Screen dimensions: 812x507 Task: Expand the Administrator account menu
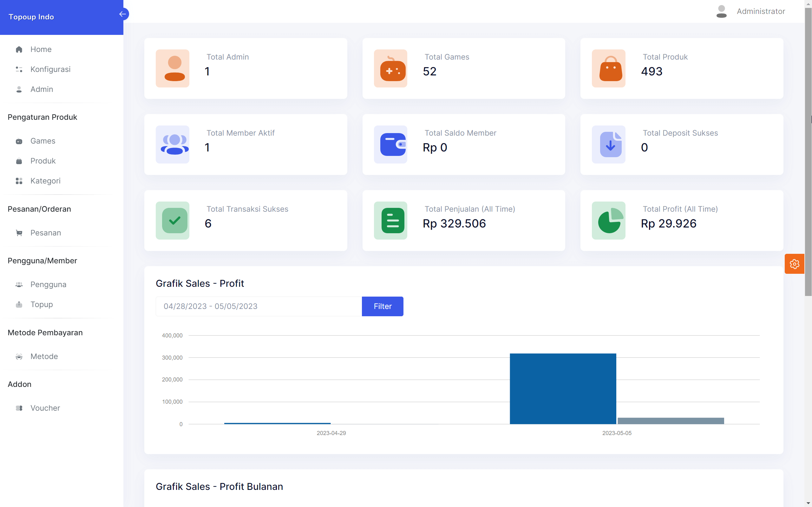(x=761, y=11)
